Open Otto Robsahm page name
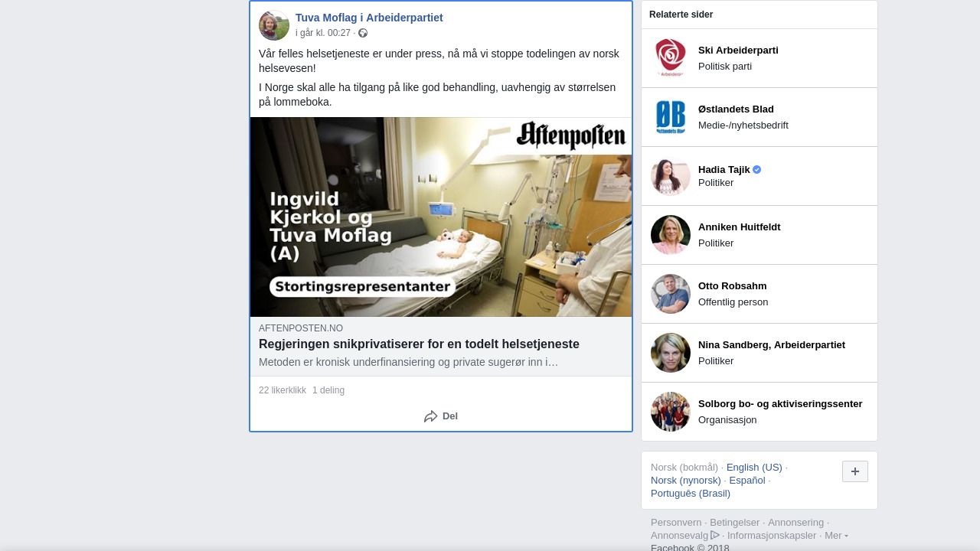The height and width of the screenshot is (551, 980). (733, 286)
